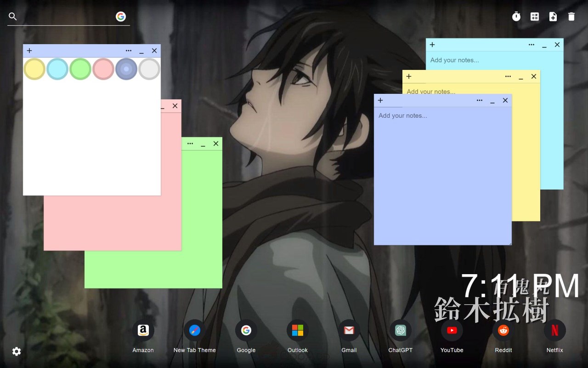
Task: Open the Netflix shortcut
Action: (x=555, y=330)
